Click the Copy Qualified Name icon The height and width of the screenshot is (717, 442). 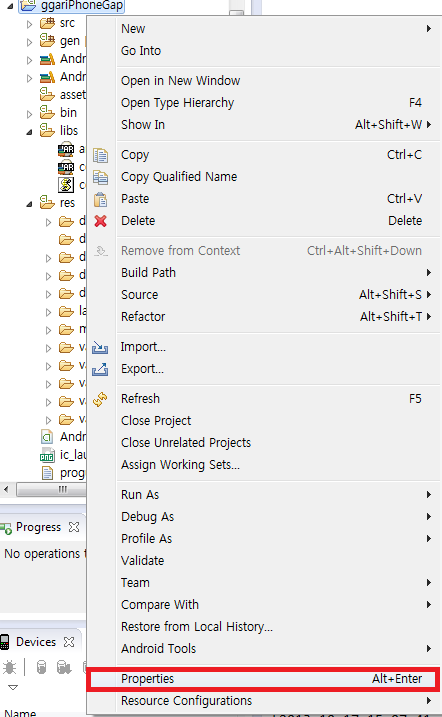[x=100, y=177]
